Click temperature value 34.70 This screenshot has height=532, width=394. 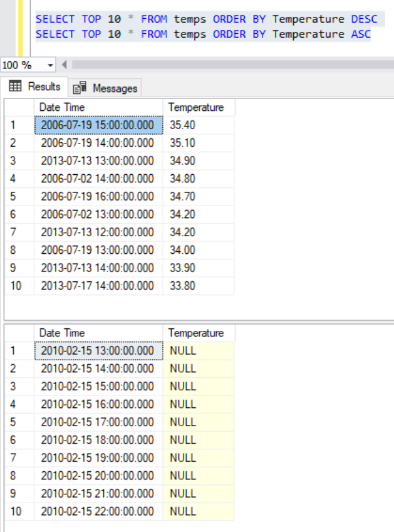(199, 197)
